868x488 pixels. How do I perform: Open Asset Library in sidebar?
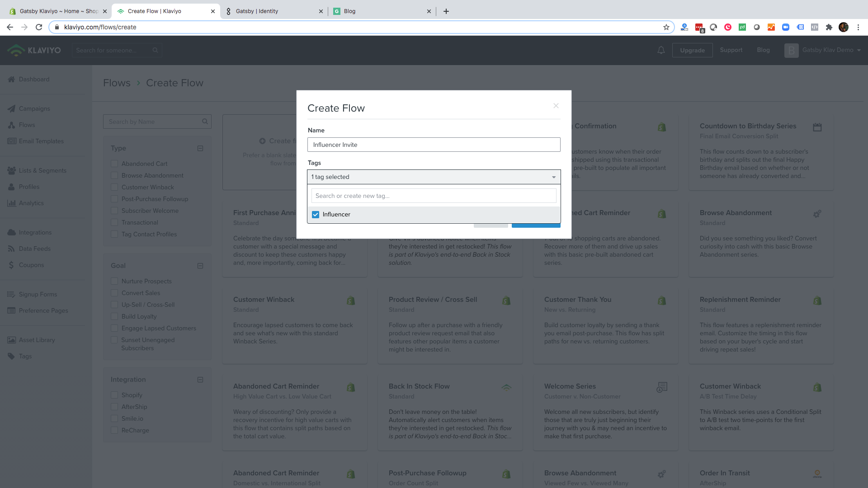click(31, 340)
